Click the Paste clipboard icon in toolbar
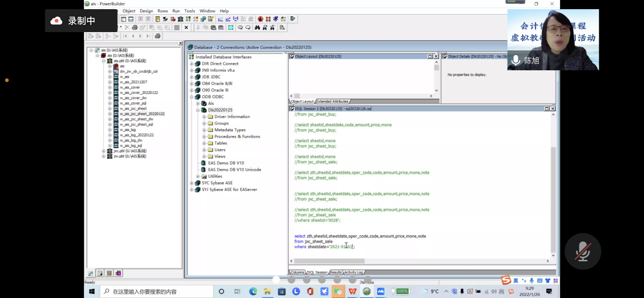 click(213, 28)
